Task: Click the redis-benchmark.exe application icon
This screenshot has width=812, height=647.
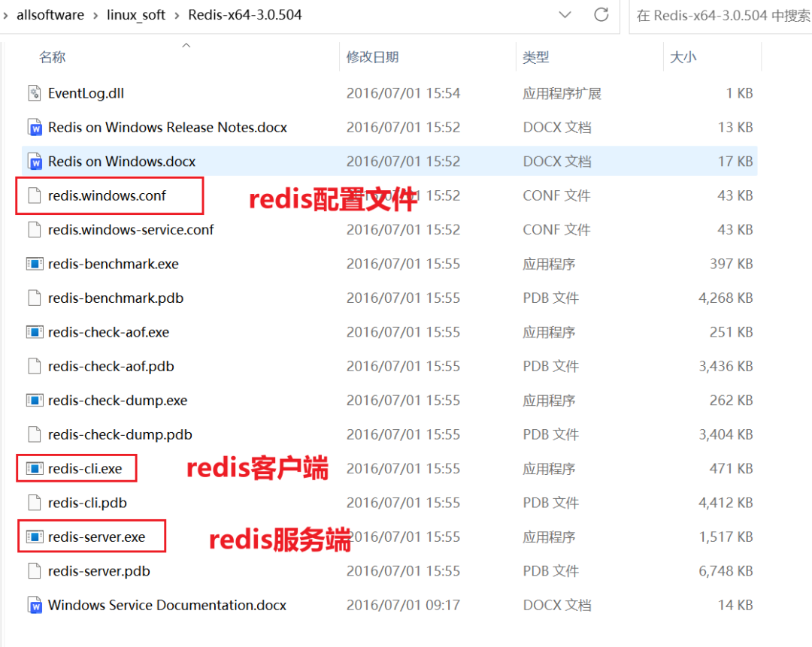Action: 34,264
